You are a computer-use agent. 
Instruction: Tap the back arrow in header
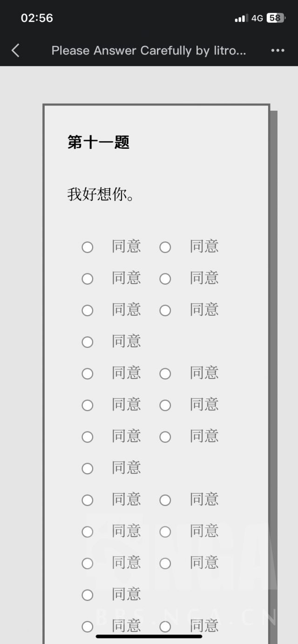pos(16,50)
